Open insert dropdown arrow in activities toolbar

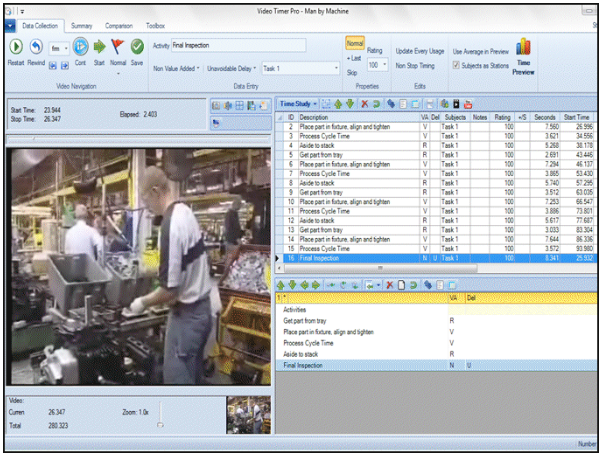tap(378, 285)
